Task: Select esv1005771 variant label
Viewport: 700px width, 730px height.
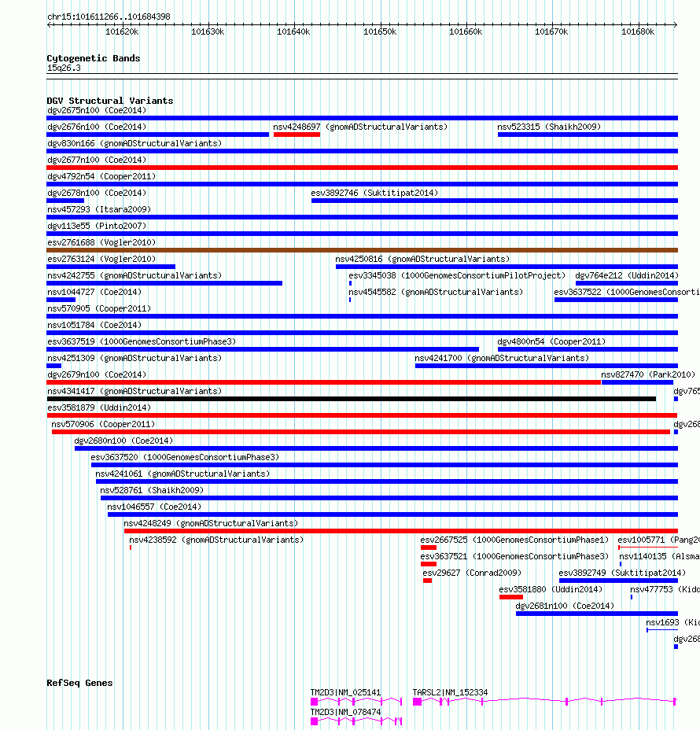Action: click(x=658, y=540)
